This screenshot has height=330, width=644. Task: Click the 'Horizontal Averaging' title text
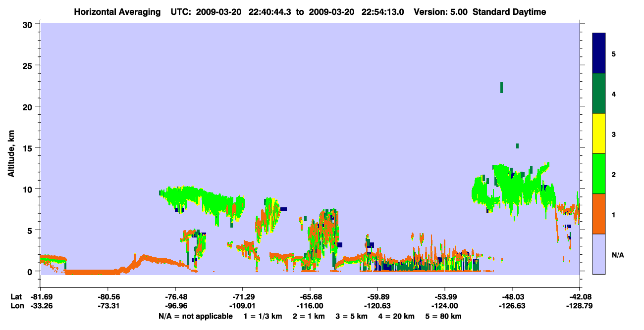pyautogui.click(x=117, y=12)
